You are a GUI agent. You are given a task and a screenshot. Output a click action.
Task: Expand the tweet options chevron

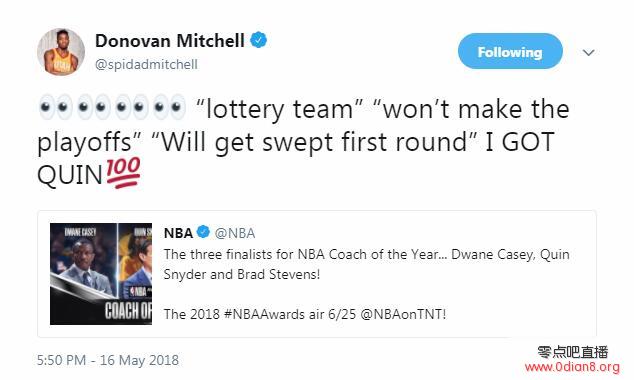[x=589, y=52]
